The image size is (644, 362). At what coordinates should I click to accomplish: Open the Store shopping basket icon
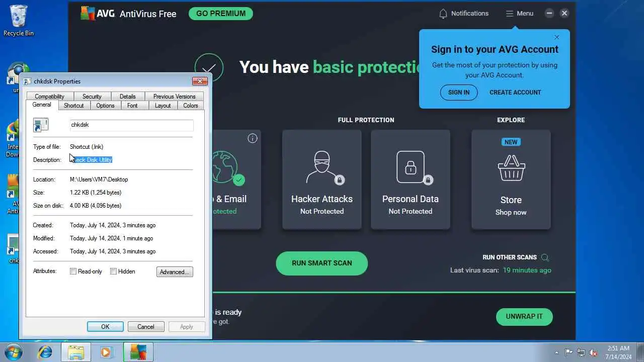511,168
